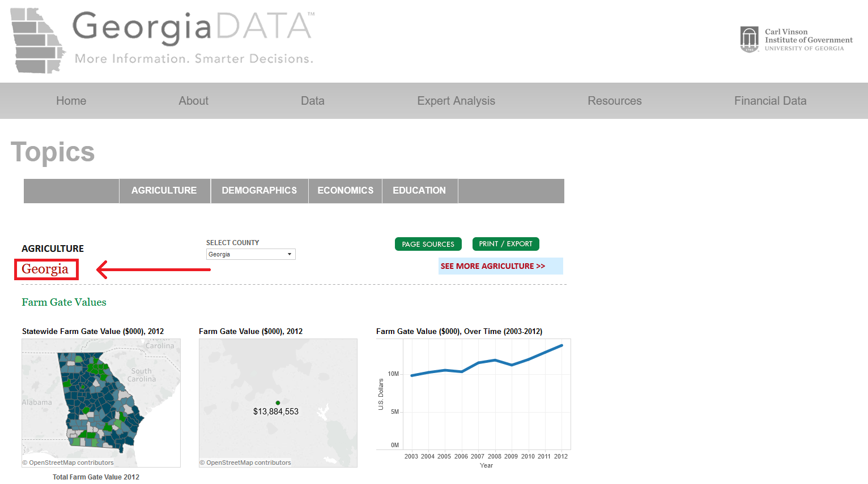Select the EDUCATION topic tab
Image resolution: width=868 pixels, height=484 pixels.
coord(419,191)
